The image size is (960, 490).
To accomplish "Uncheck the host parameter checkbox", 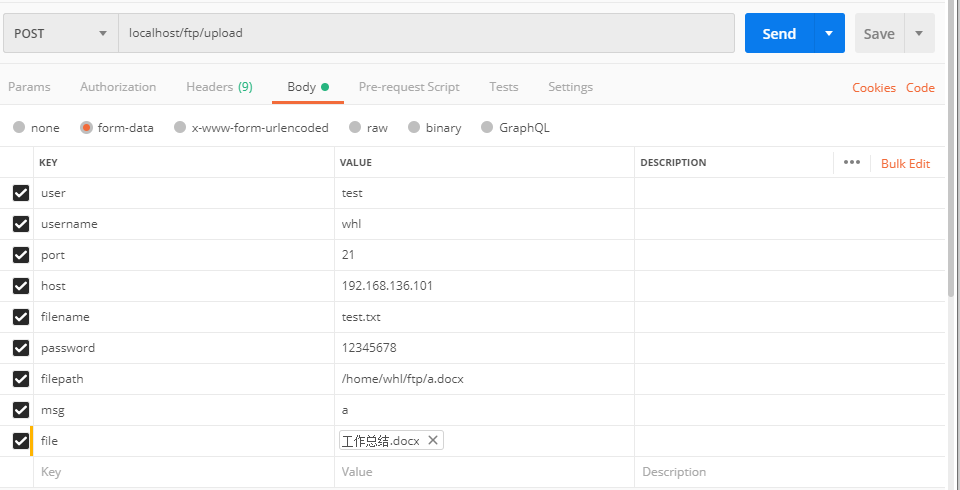I will pos(21,286).
